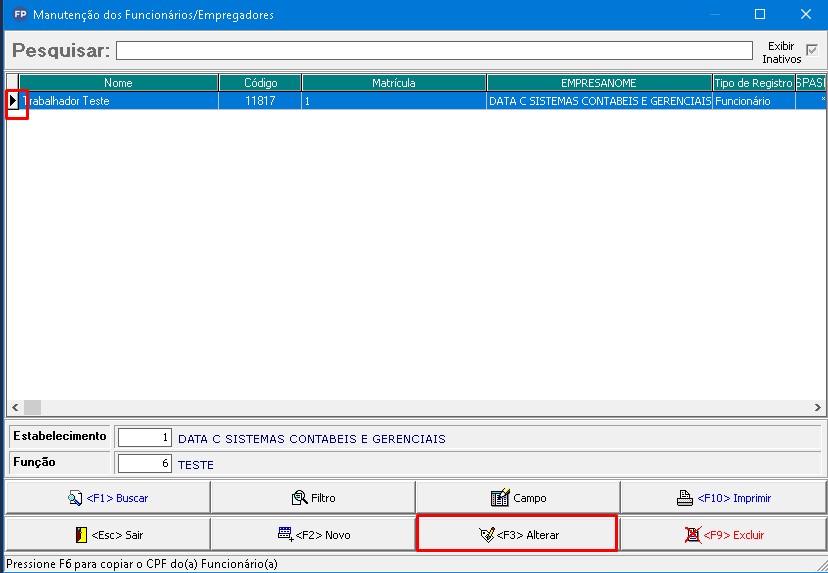
Task: Click the delete icon on F9 Excluir
Action: click(692, 535)
